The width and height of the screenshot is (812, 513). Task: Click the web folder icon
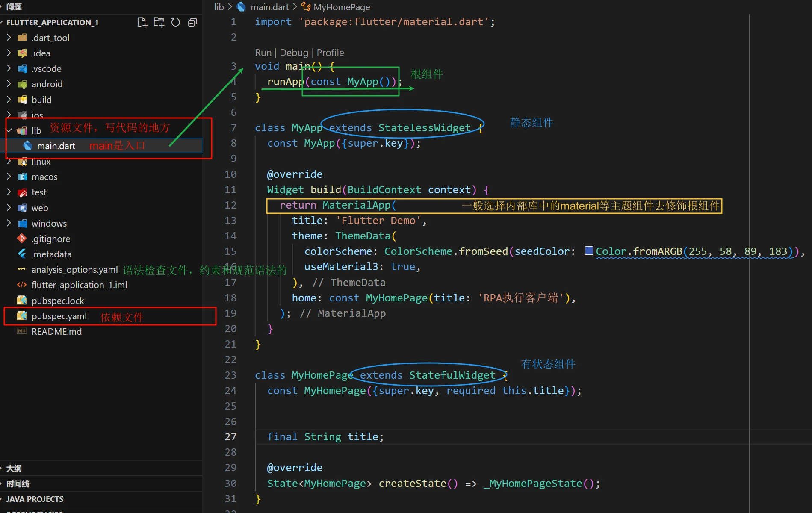(x=22, y=208)
